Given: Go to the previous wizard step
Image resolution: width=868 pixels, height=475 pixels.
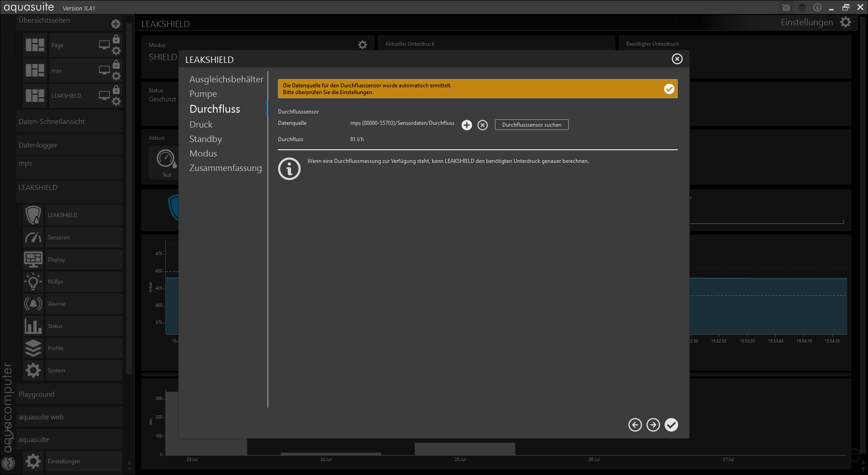Looking at the screenshot, I should click(x=635, y=425).
